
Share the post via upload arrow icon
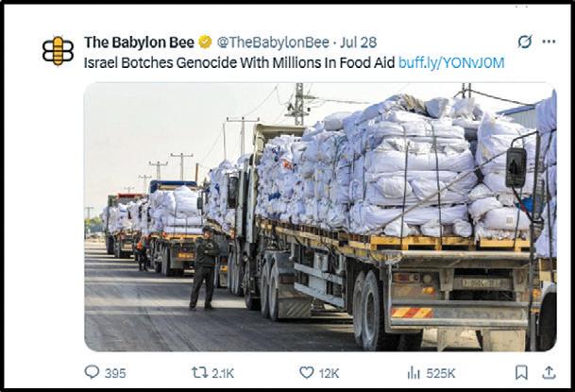coord(549,372)
